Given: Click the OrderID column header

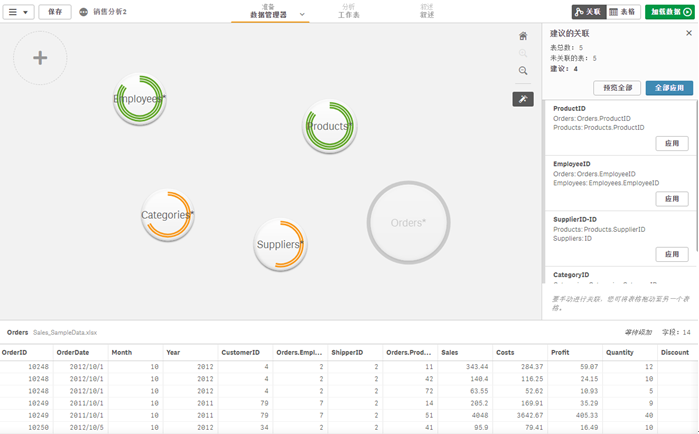Looking at the screenshot, I should pos(27,352).
